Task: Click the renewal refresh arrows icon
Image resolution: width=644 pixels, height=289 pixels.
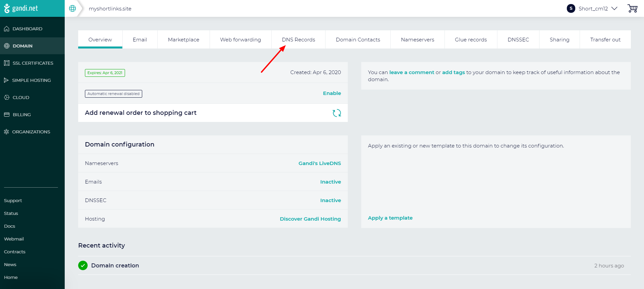Action: tap(337, 113)
